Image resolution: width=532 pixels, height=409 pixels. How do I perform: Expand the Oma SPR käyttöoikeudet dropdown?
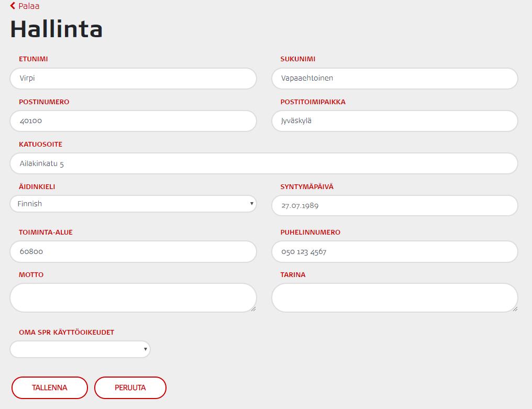click(80, 349)
